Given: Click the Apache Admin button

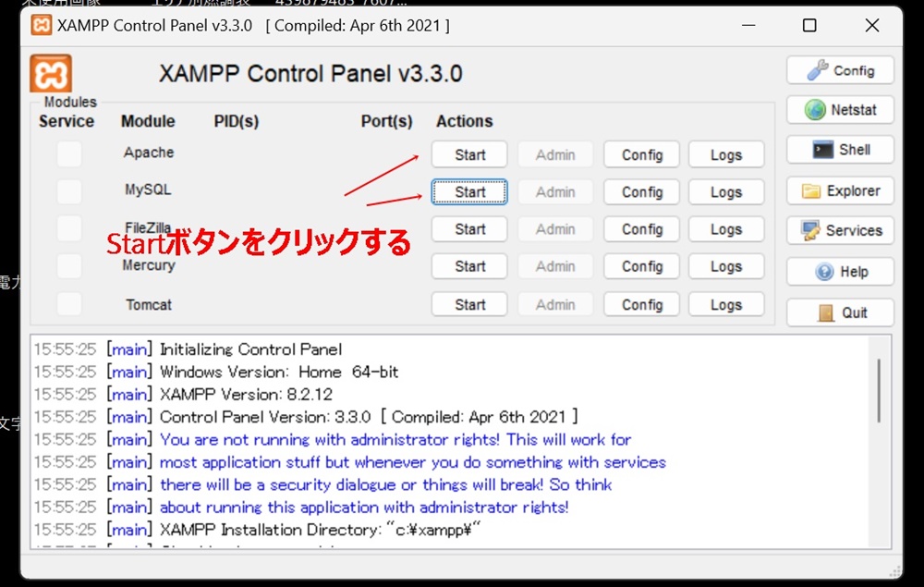Looking at the screenshot, I should coord(555,154).
